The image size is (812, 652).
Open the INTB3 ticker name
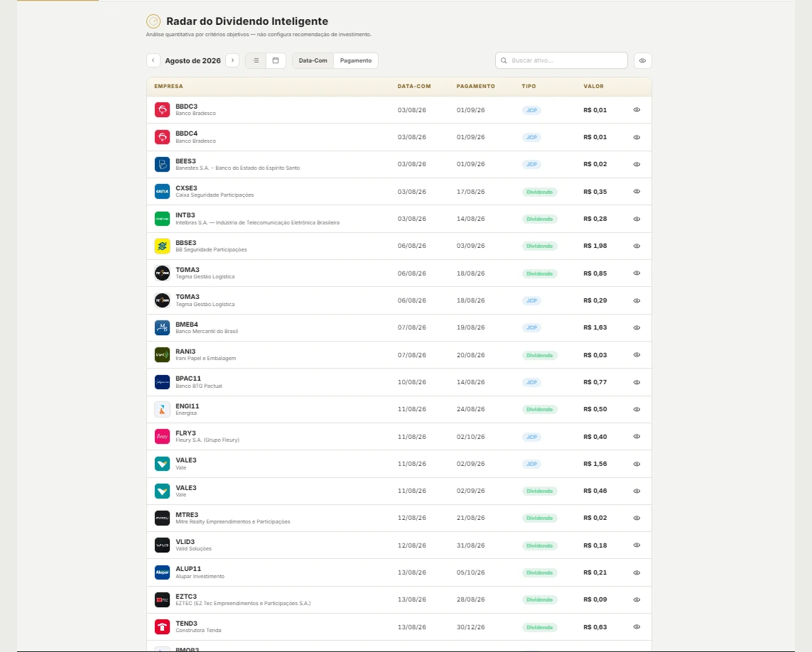[x=185, y=215]
